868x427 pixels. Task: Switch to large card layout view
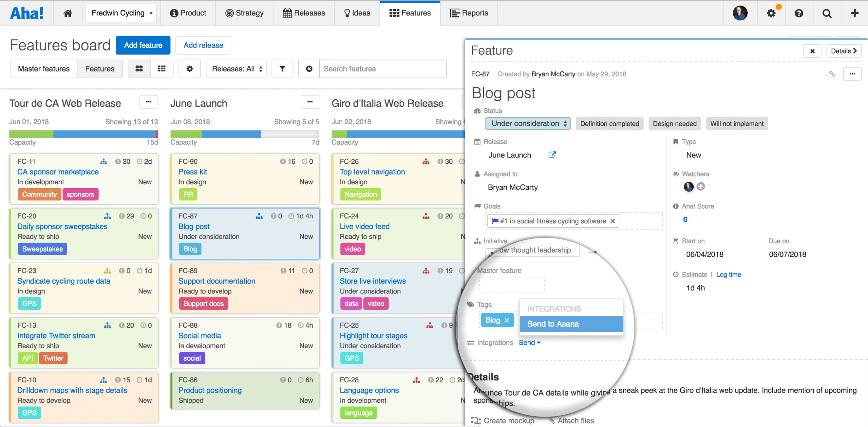(139, 69)
